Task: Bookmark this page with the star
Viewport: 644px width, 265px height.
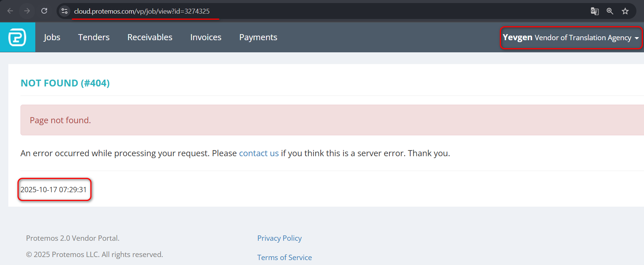Action: tap(625, 11)
